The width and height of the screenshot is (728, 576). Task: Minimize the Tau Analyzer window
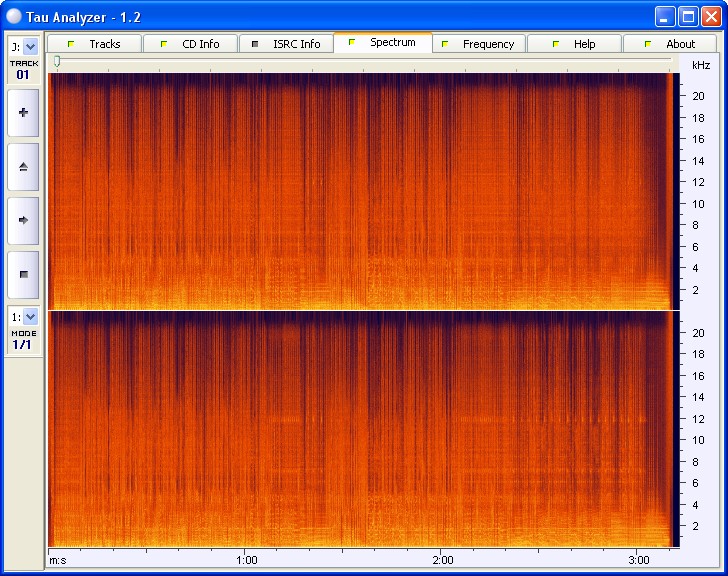665,16
